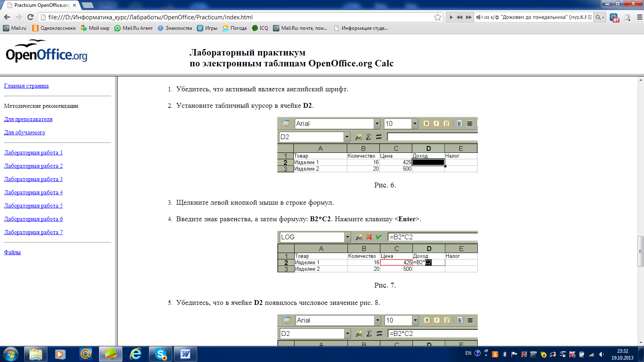Reload the current page
644x362 pixels.
click(x=30, y=17)
